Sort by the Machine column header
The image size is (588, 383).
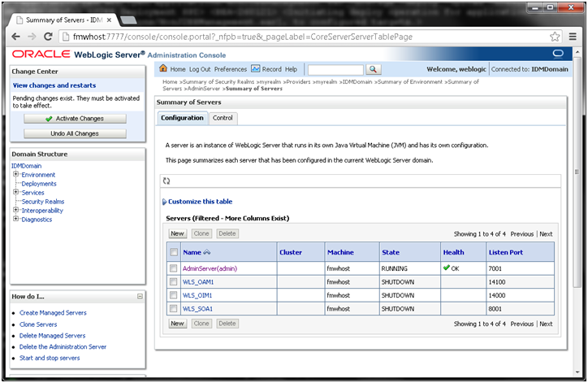pyautogui.click(x=340, y=252)
